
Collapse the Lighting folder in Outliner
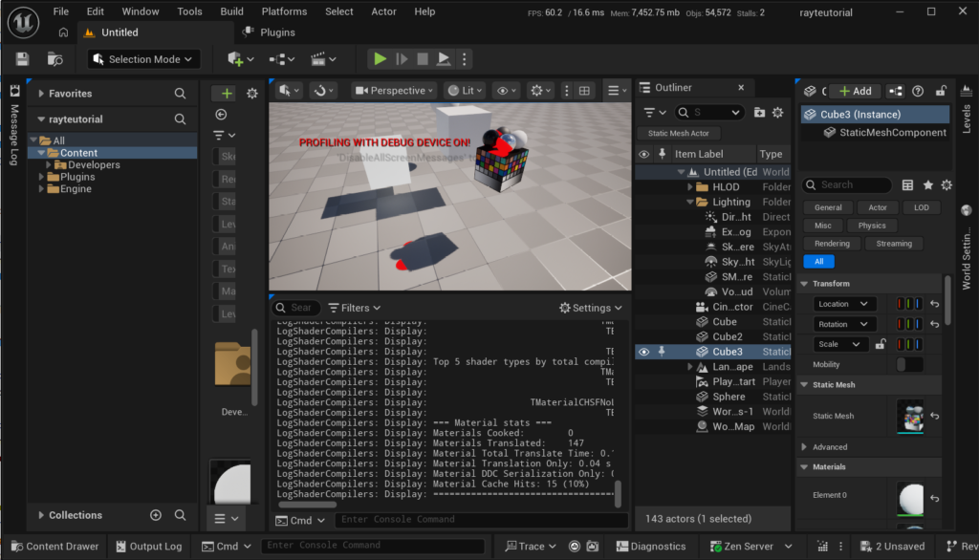click(690, 203)
